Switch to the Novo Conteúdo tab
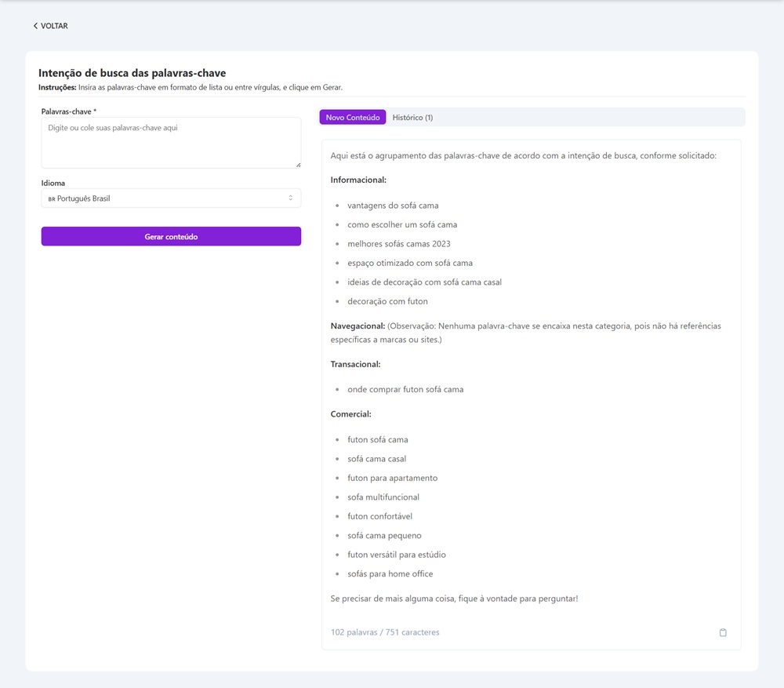Image resolution: width=784 pixels, height=688 pixels. tap(352, 118)
